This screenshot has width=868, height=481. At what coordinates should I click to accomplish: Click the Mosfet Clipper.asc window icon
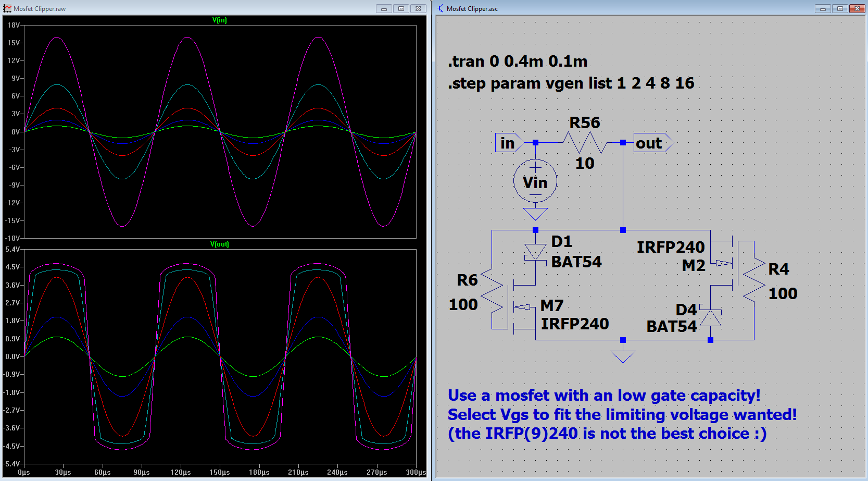(441, 9)
